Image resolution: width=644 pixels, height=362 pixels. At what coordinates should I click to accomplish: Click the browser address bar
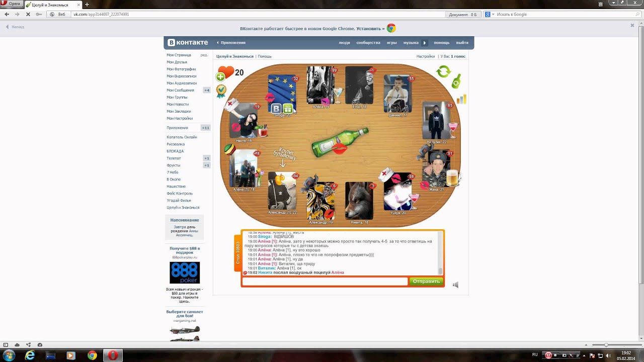coord(257,15)
